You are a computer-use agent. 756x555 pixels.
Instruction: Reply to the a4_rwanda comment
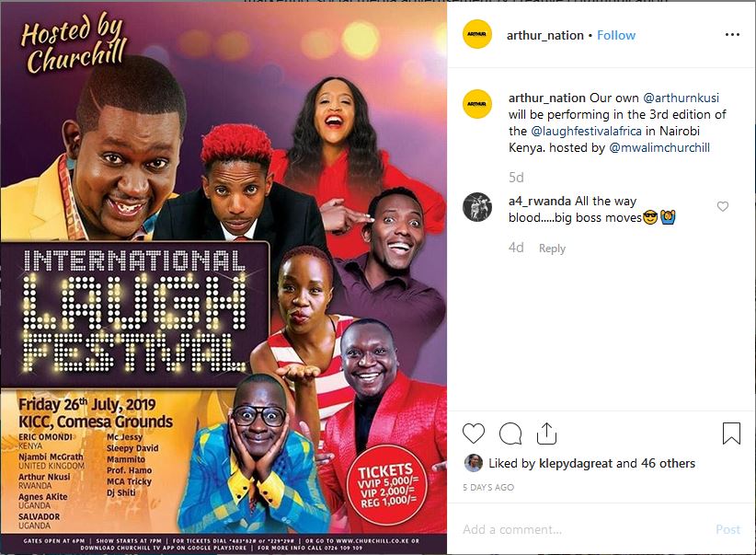click(x=552, y=249)
